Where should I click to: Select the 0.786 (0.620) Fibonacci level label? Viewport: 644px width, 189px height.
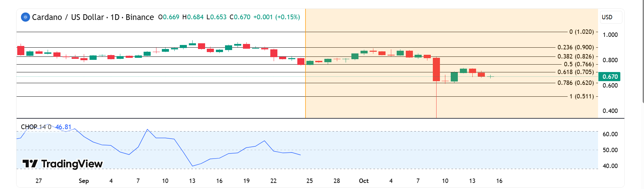[575, 83]
